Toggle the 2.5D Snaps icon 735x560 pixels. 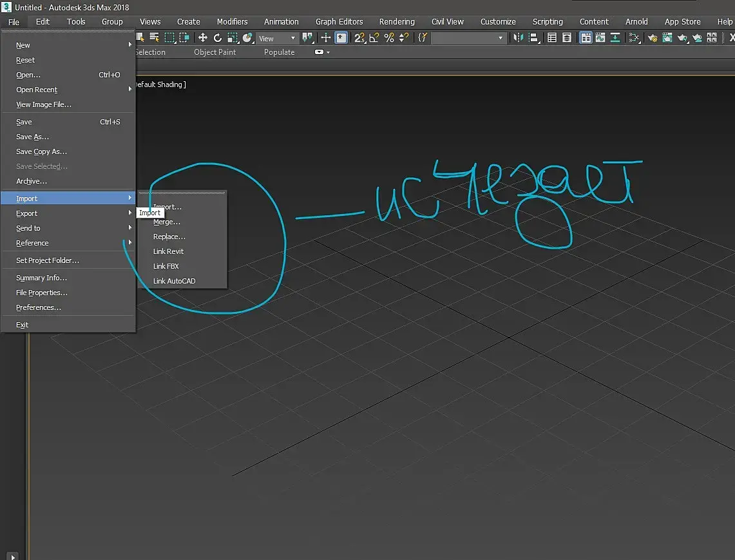(359, 38)
